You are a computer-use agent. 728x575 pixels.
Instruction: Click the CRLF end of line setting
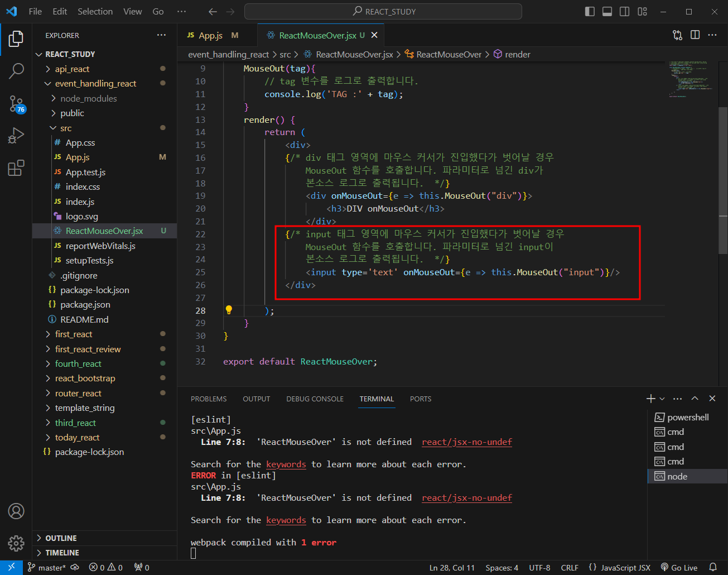570,568
